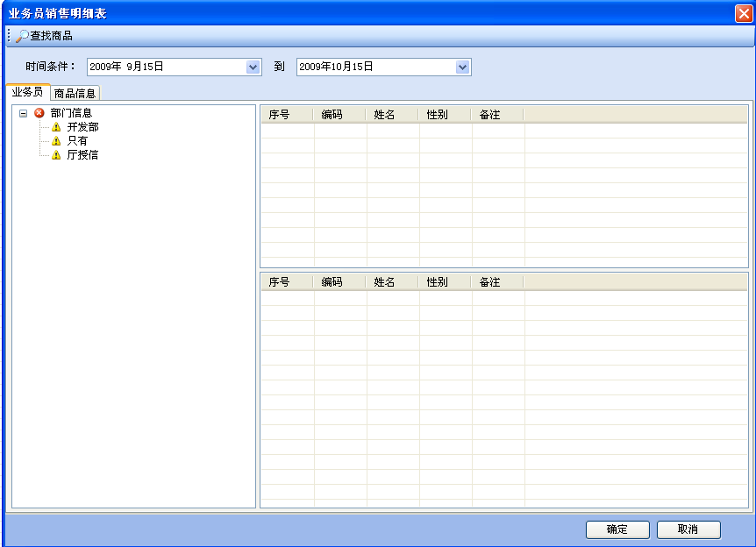Select the 厅授信 tree item

(83, 155)
